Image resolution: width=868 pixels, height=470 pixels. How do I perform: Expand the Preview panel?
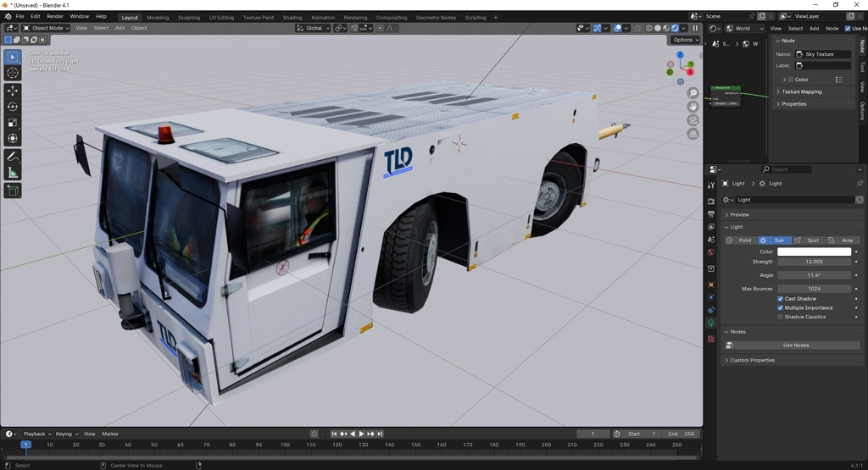739,215
